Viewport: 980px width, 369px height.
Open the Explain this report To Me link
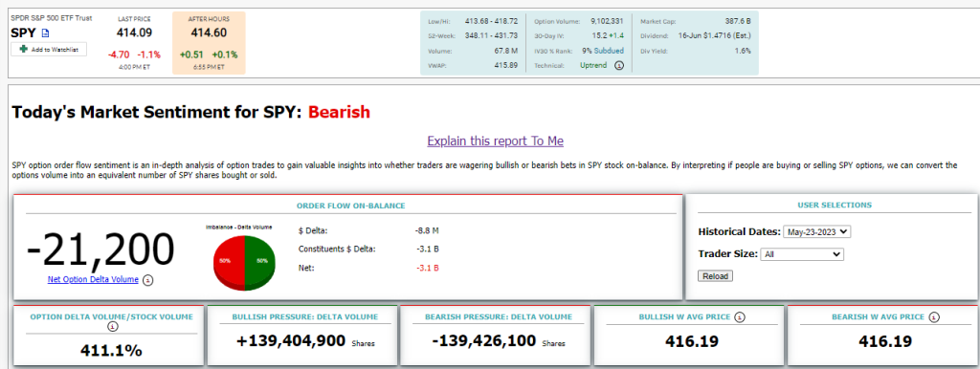[x=495, y=141]
